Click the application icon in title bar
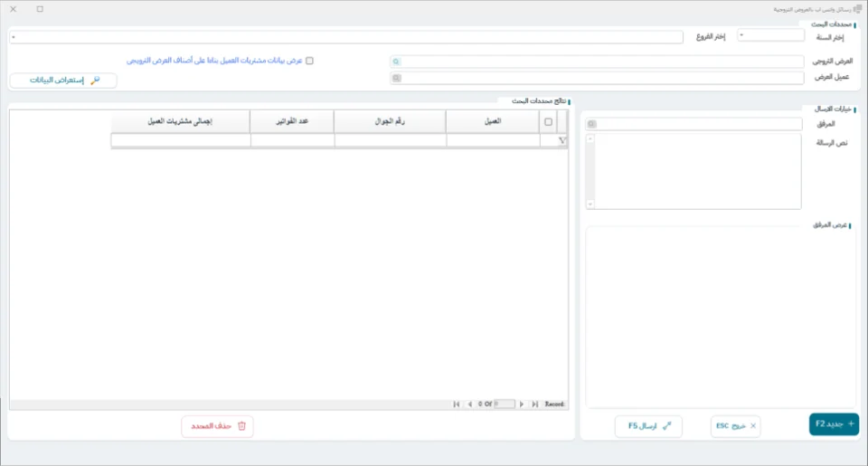This screenshot has width=868, height=466. (857, 9)
